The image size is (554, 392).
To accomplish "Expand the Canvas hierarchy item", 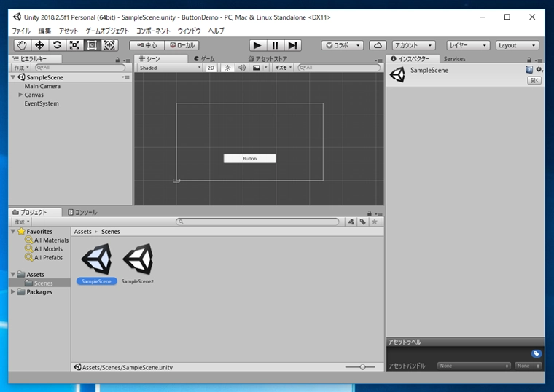I will click(20, 95).
